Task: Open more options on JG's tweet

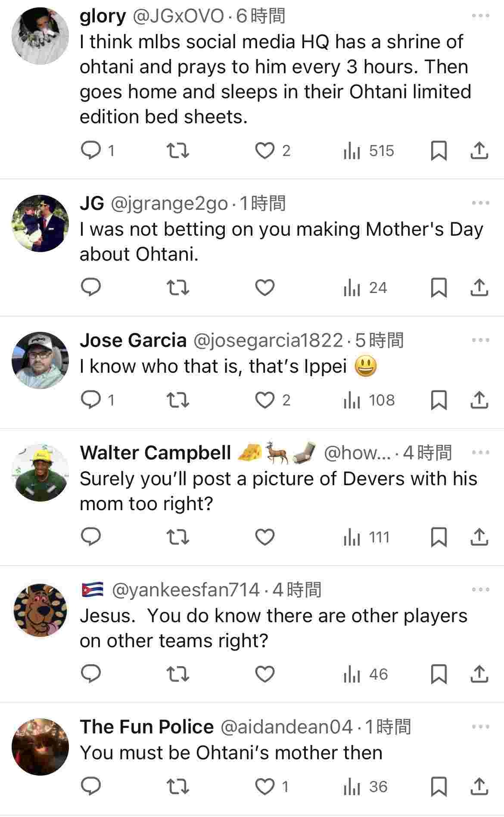Action: [481, 203]
